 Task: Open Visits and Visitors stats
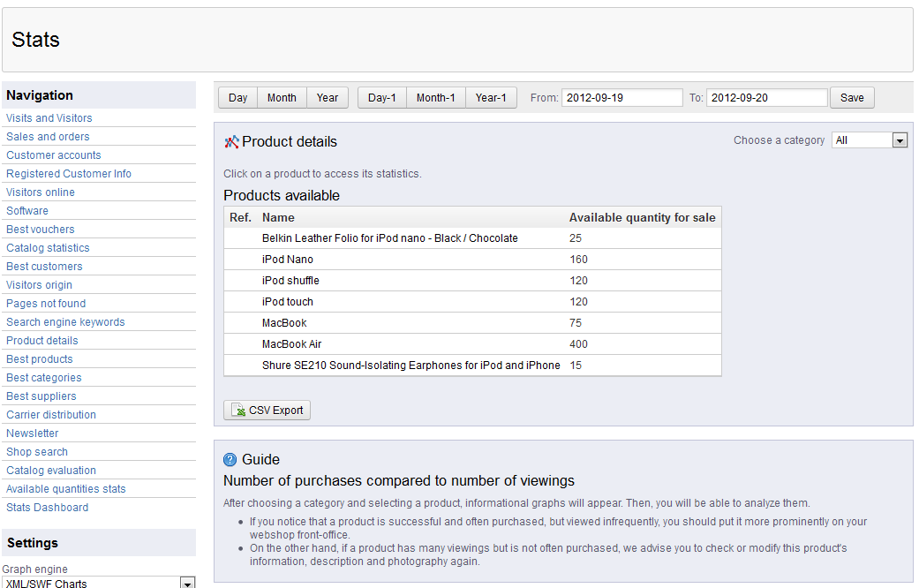pyautogui.click(x=49, y=118)
